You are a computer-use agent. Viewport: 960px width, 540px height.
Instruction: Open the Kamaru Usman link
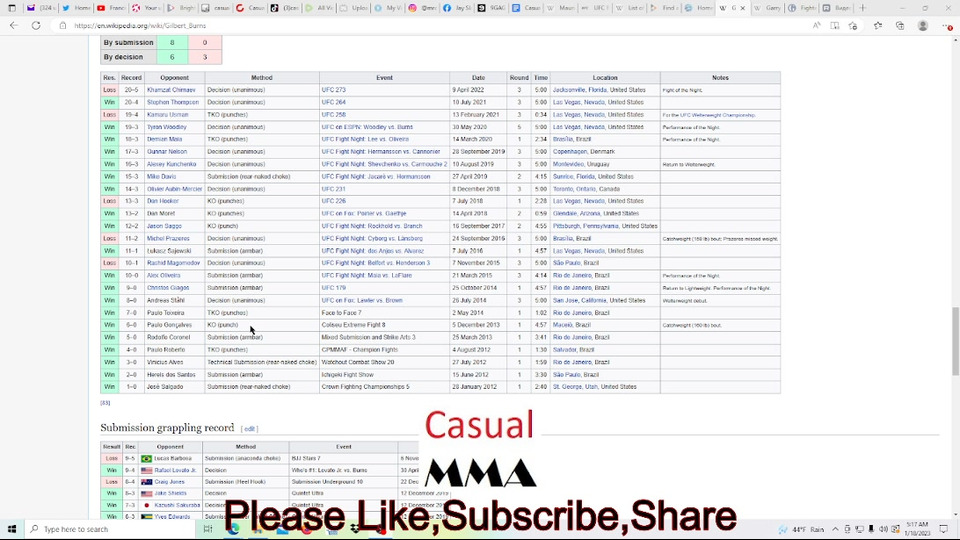pos(167,114)
